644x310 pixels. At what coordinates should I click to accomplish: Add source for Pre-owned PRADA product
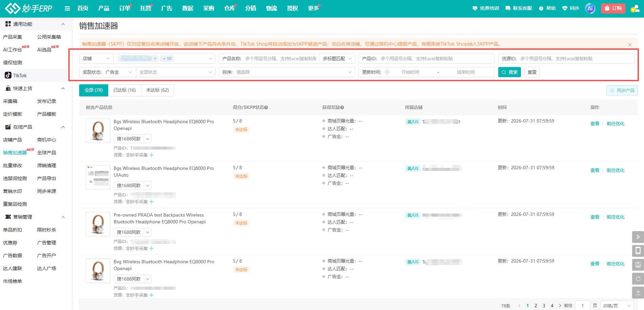[x=152, y=248]
